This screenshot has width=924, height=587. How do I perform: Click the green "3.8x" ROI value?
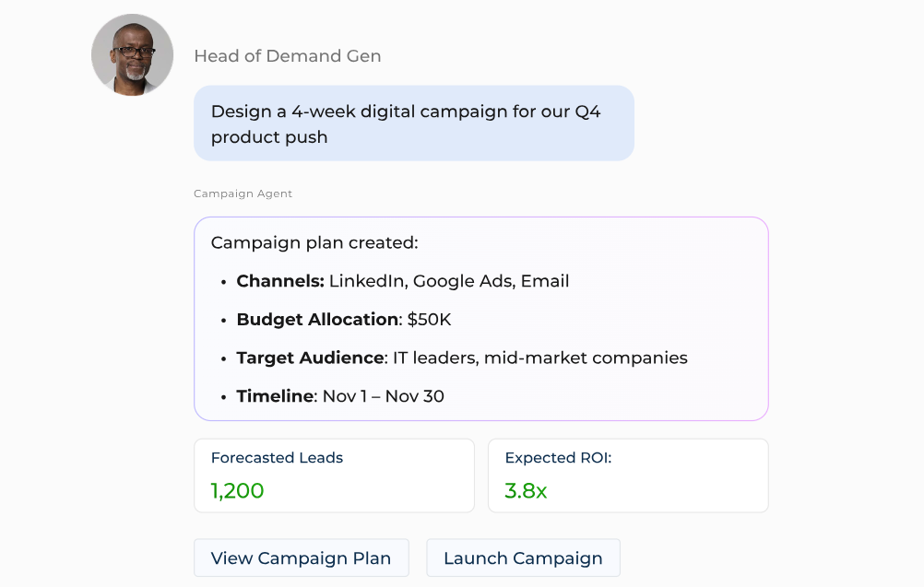coord(526,490)
